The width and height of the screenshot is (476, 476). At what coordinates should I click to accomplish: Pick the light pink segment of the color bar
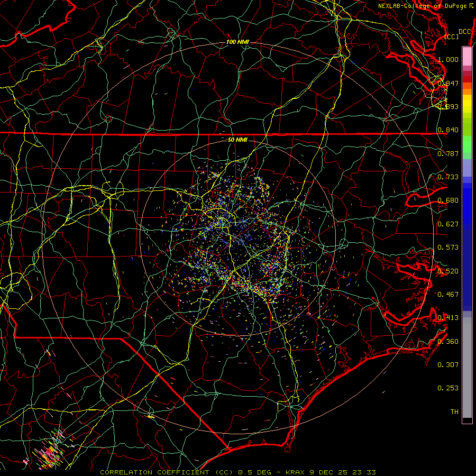click(x=467, y=57)
